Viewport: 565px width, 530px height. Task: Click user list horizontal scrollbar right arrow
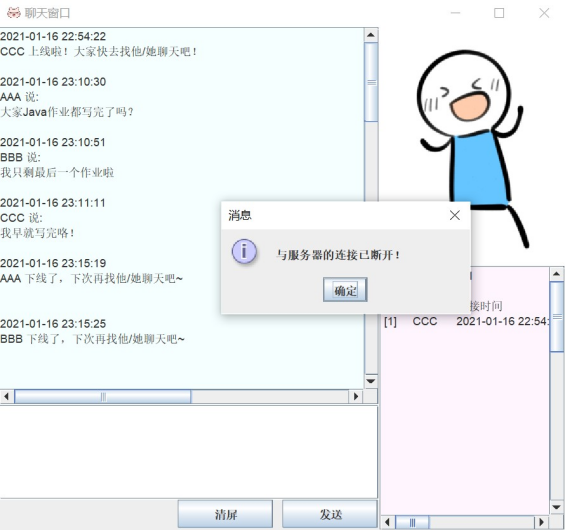[541, 522]
